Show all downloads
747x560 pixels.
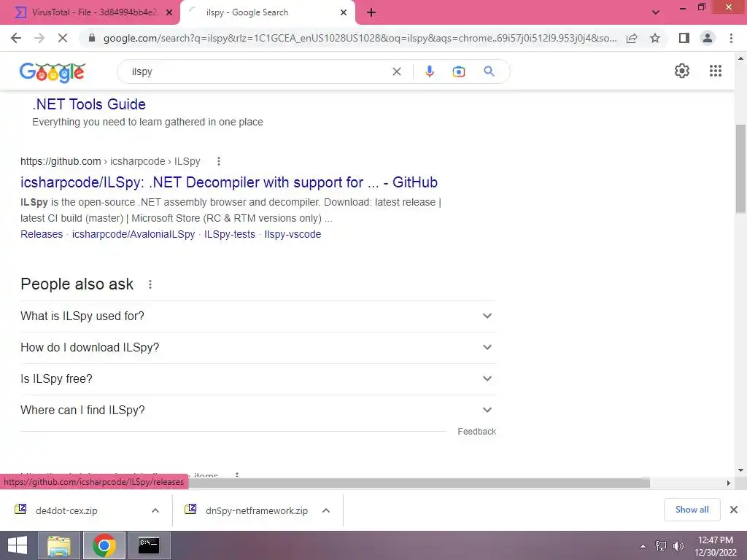click(692, 510)
